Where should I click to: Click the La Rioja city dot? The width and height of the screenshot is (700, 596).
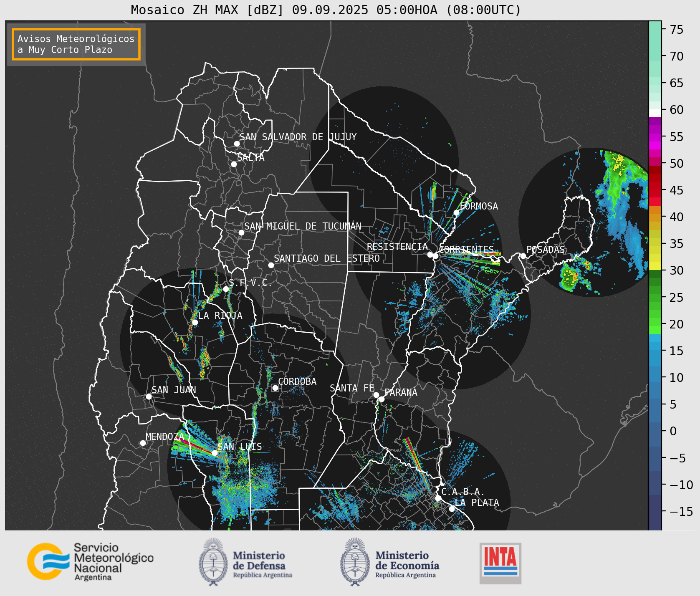pos(195,322)
